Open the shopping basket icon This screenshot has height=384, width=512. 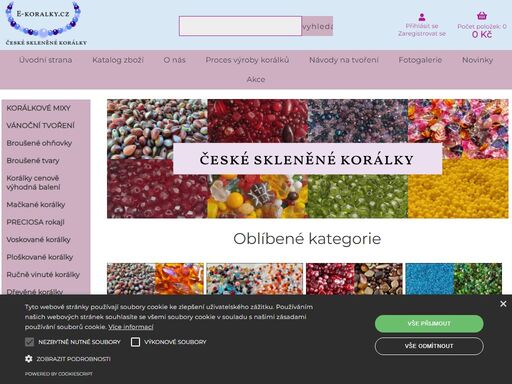point(482,16)
